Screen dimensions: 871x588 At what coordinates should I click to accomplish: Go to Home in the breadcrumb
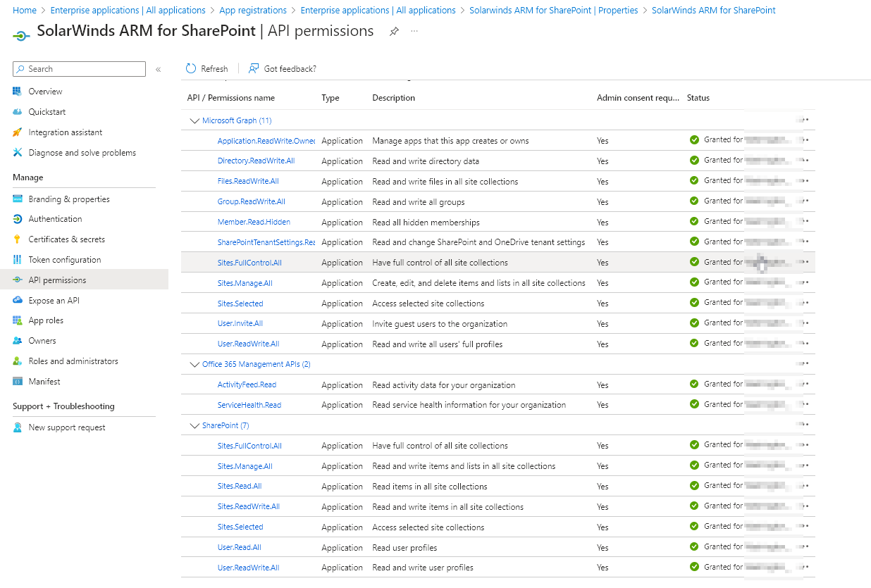tap(25, 11)
